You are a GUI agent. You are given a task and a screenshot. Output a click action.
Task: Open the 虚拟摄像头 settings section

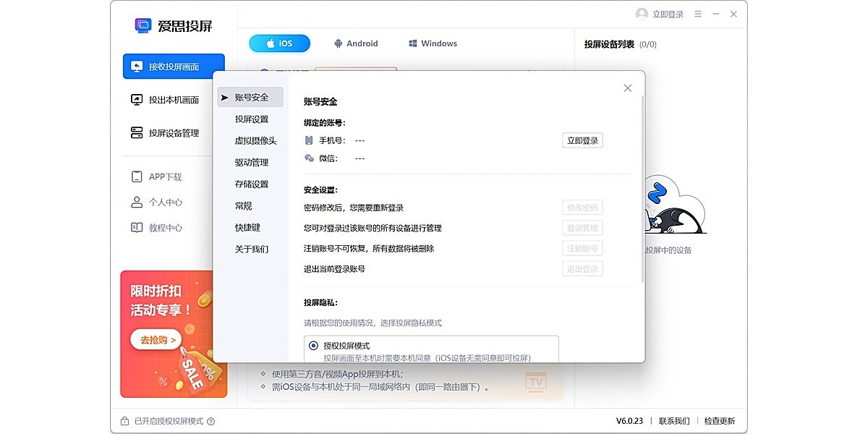tap(250, 140)
